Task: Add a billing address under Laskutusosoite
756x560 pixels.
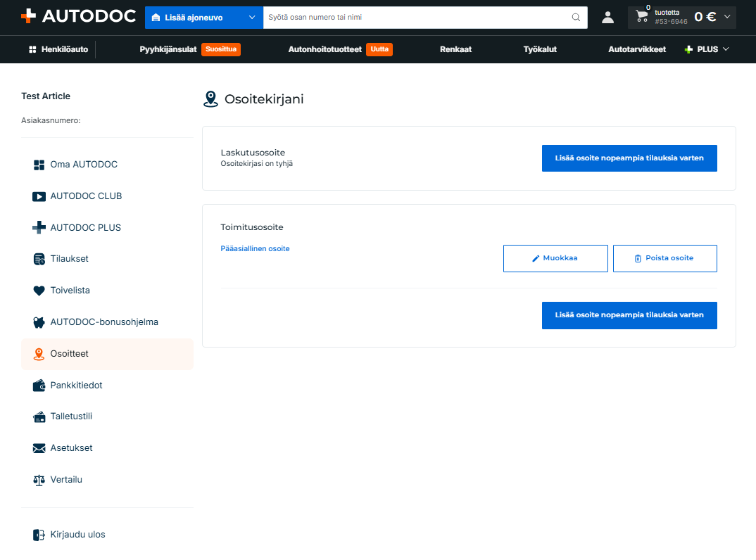Action: [629, 158]
